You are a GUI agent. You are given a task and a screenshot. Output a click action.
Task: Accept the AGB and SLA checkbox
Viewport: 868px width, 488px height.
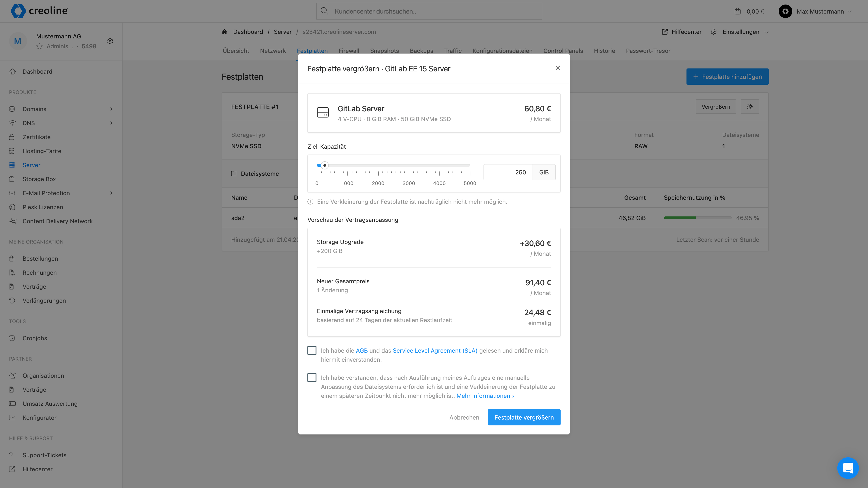[312, 351]
